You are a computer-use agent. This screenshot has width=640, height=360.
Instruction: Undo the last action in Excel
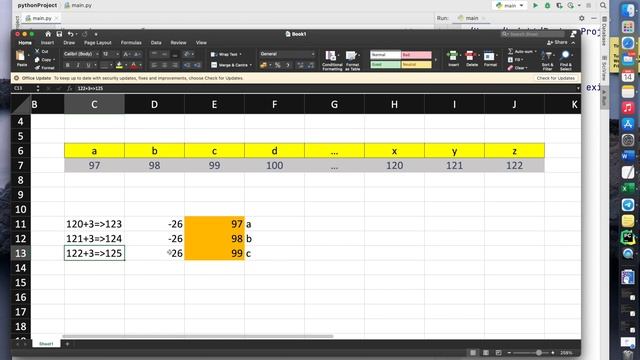(x=71, y=34)
